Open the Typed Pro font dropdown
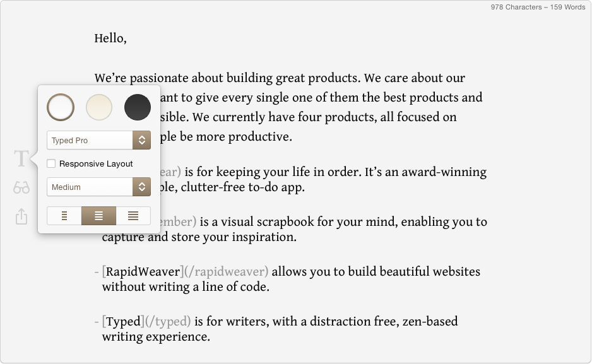 (98, 140)
